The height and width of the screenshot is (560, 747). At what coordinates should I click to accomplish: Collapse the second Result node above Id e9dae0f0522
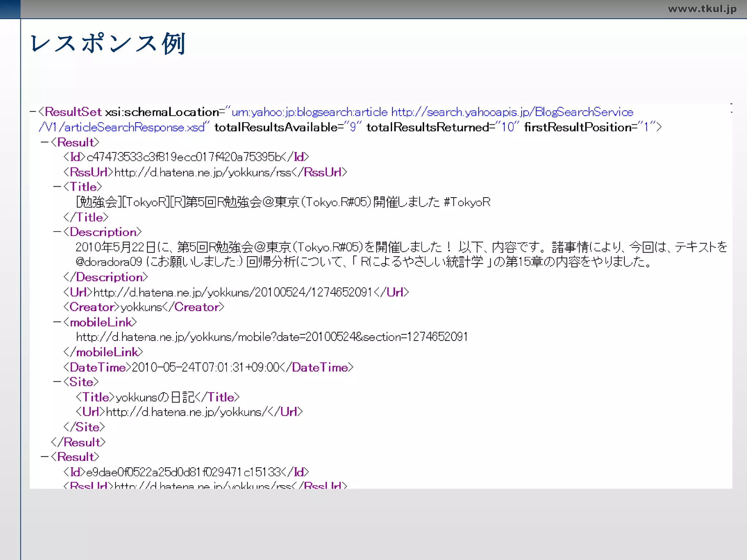pyautogui.click(x=45, y=457)
